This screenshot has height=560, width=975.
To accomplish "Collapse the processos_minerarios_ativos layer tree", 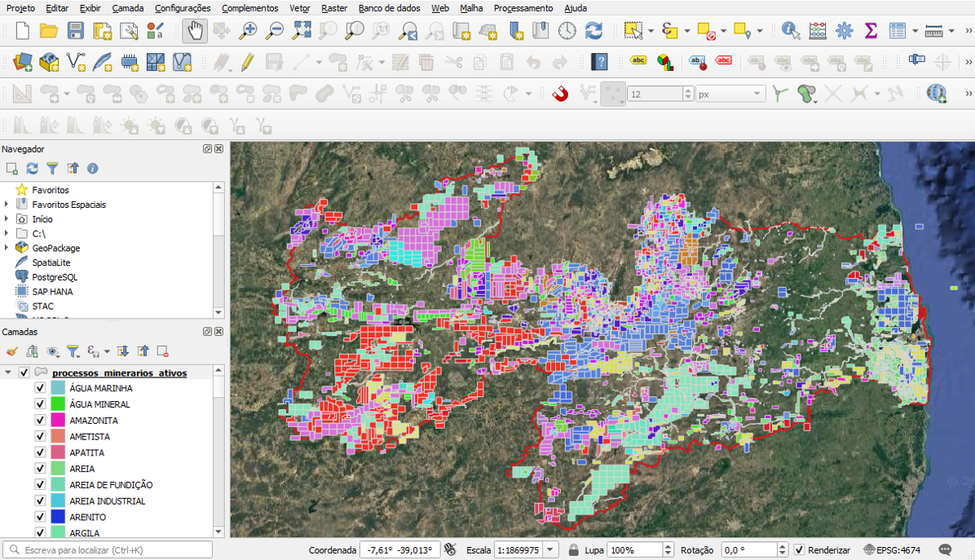I will coord(8,373).
